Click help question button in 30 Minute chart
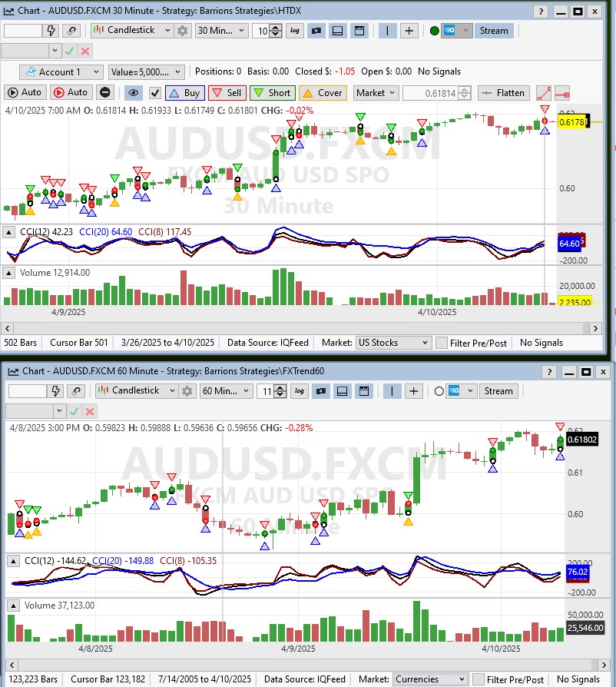 [x=541, y=12]
